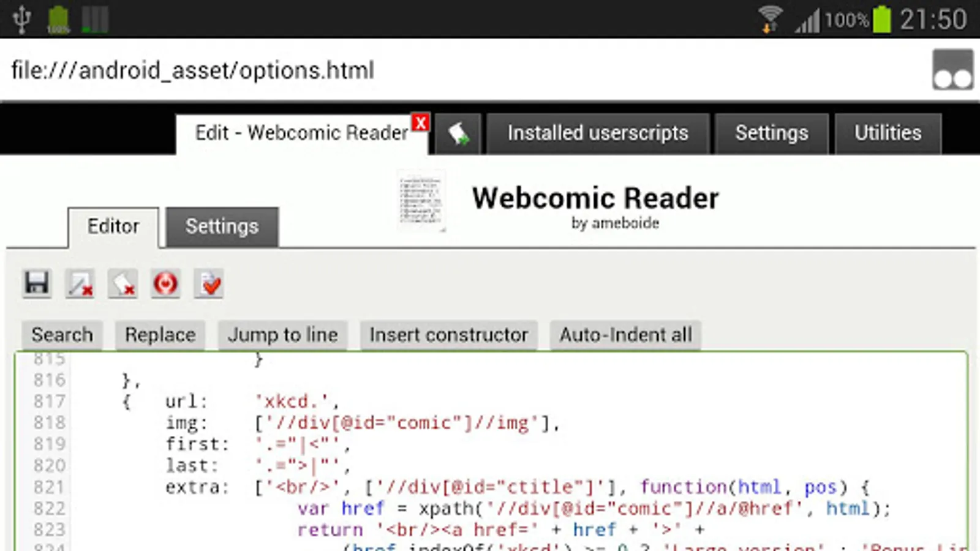Screen dimensions: 980x551
Task: Click the red circular reset icon
Action: (165, 283)
